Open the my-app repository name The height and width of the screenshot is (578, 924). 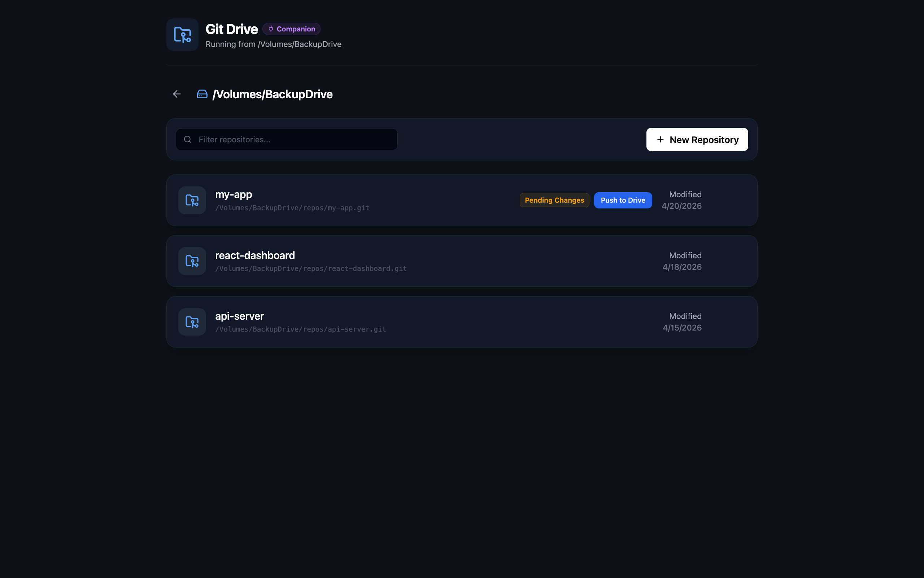pyautogui.click(x=234, y=195)
